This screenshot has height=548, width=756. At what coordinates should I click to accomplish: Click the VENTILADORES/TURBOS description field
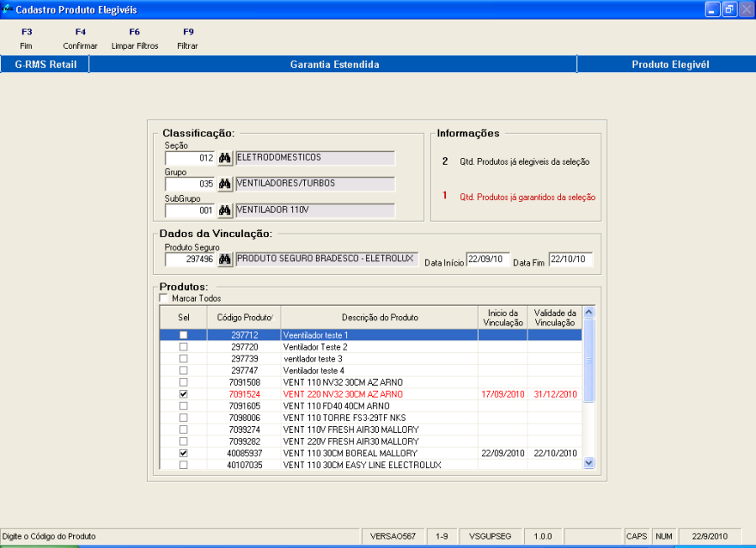click(315, 184)
